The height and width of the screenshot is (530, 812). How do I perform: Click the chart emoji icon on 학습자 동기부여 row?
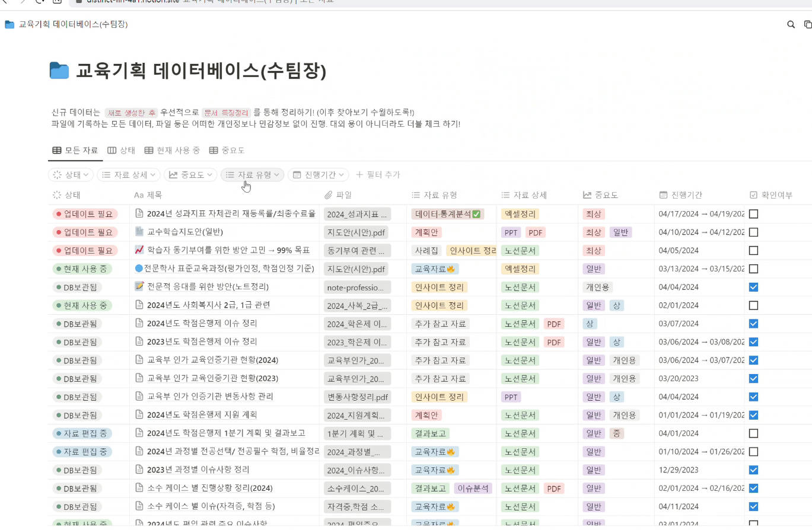pyautogui.click(x=139, y=250)
